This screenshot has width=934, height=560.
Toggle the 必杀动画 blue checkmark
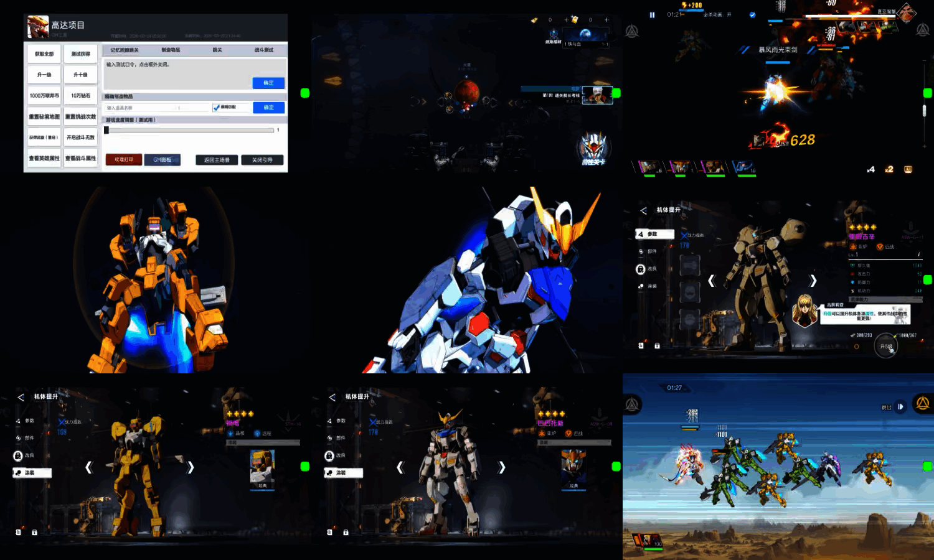[x=752, y=15]
